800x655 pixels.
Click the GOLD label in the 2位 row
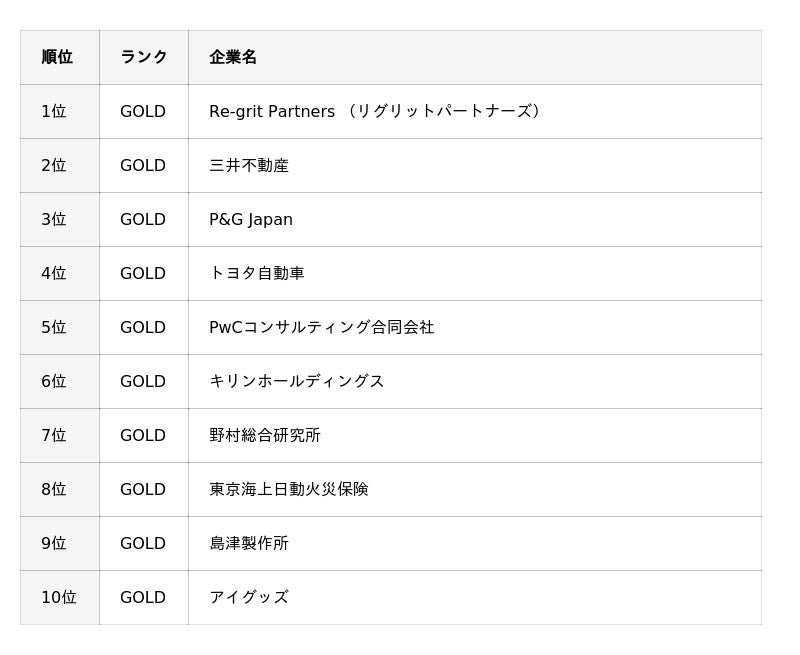click(143, 165)
